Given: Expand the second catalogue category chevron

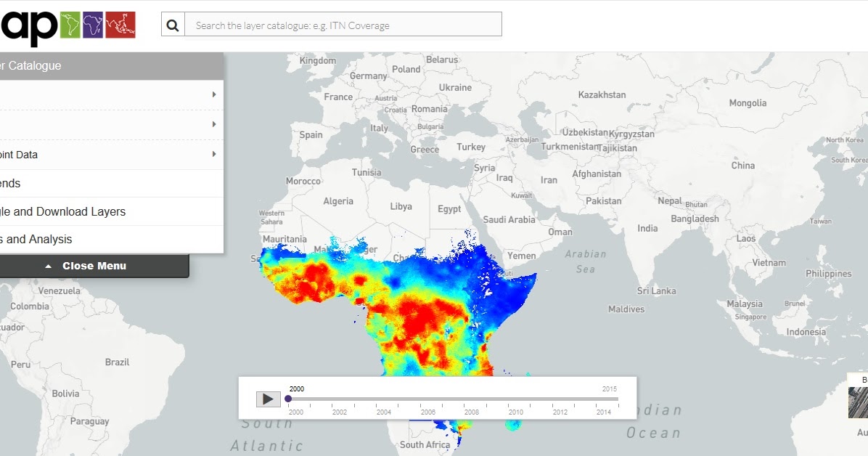Looking at the screenshot, I should pyautogui.click(x=213, y=124).
